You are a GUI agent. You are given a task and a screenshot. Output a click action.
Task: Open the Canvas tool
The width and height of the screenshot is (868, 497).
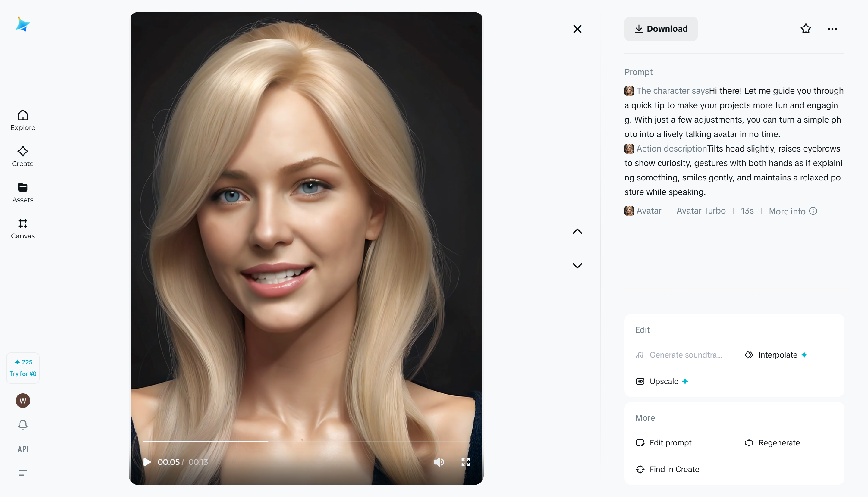click(x=23, y=228)
